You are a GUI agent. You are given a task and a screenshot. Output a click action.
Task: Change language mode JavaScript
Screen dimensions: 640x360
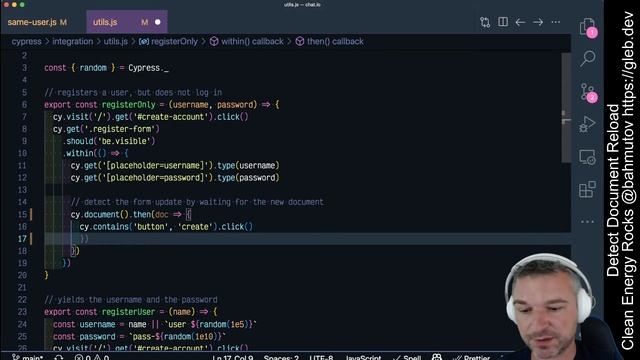(x=363, y=358)
